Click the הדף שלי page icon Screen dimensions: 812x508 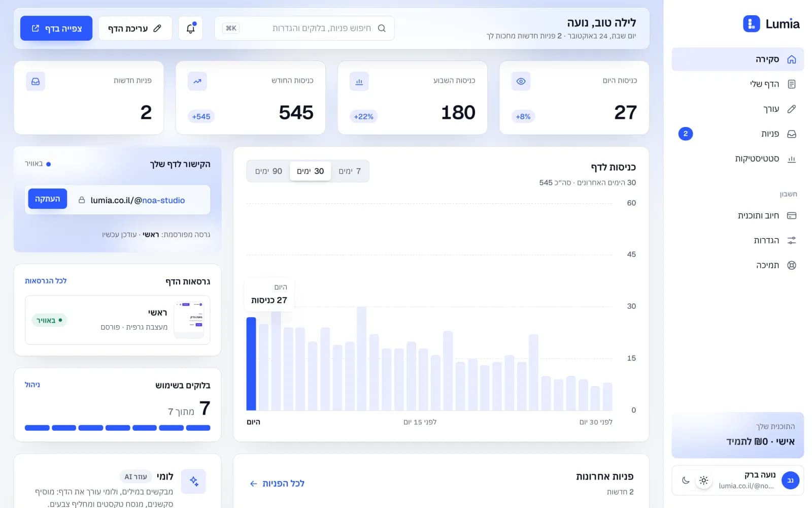791,84
